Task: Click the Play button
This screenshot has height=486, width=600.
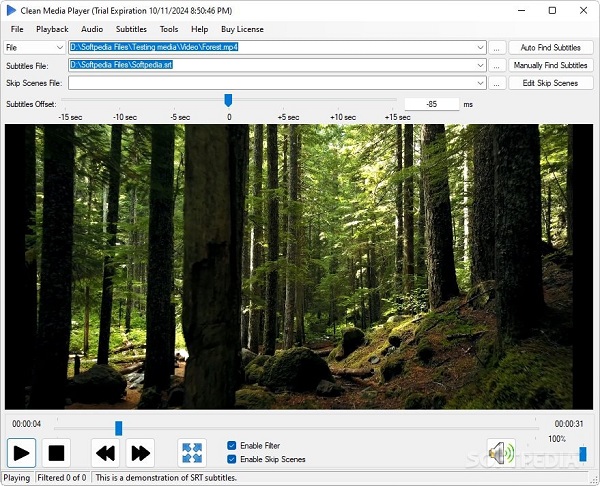Action: (21, 453)
